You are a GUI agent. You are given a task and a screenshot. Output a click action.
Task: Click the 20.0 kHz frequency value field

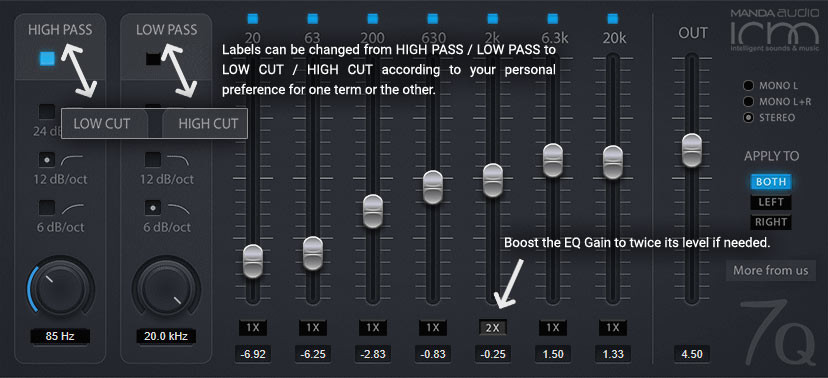(166, 336)
